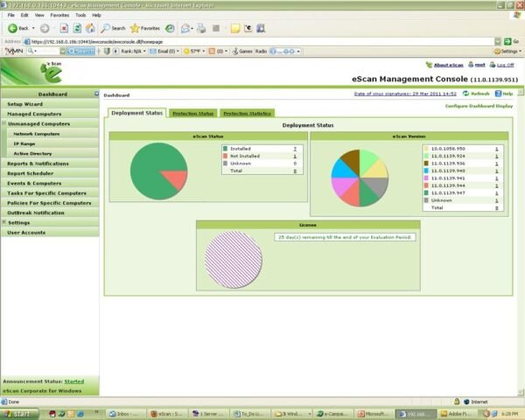Open the browser Search pane
The width and height of the screenshot is (525, 420).
point(113,29)
